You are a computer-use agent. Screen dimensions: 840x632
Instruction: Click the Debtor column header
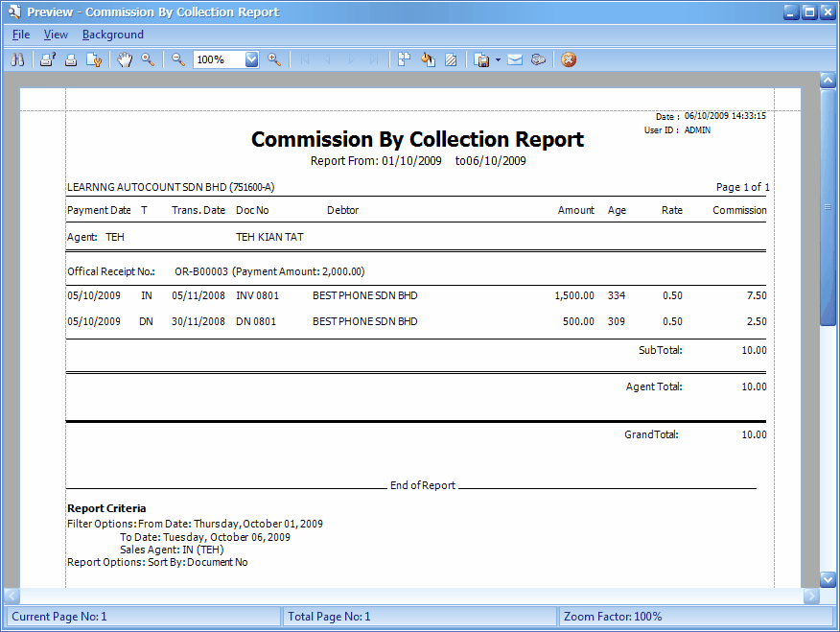pyautogui.click(x=343, y=210)
